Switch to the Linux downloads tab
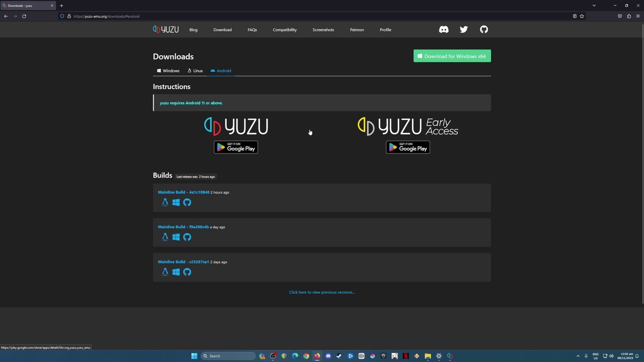Image resolution: width=644 pixels, height=362 pixels. pos(195,71)
